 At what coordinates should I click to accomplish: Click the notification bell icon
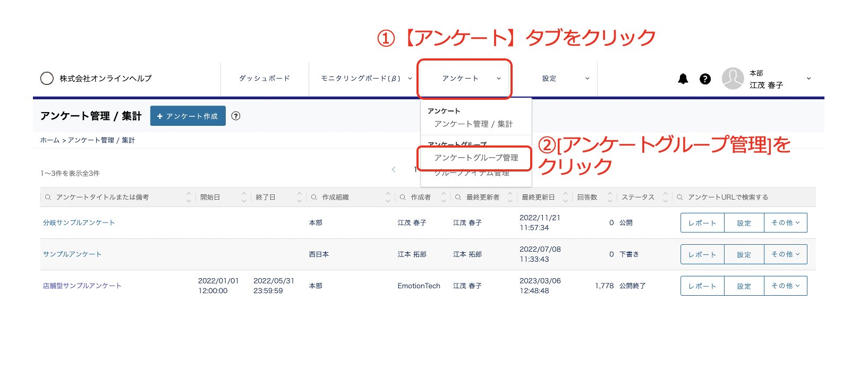[x=683, y=79]
